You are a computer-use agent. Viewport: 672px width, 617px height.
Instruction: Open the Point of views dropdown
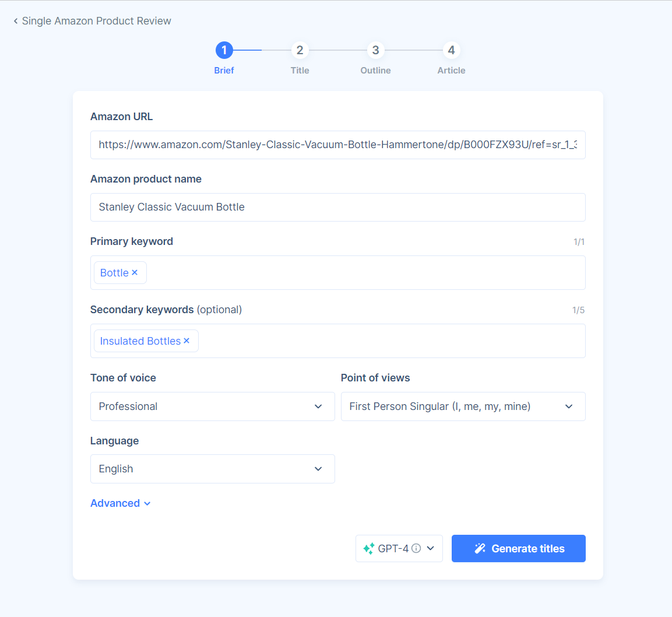(463, 406)
